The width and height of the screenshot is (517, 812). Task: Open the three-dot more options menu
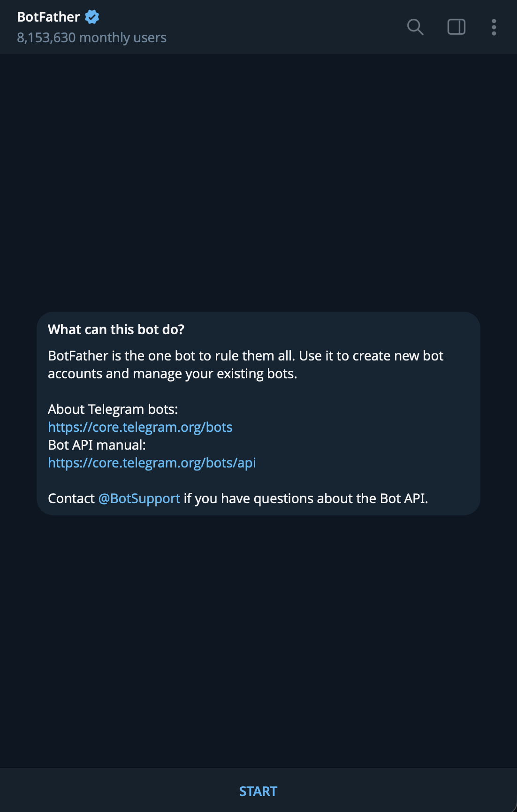coord(494,27)
